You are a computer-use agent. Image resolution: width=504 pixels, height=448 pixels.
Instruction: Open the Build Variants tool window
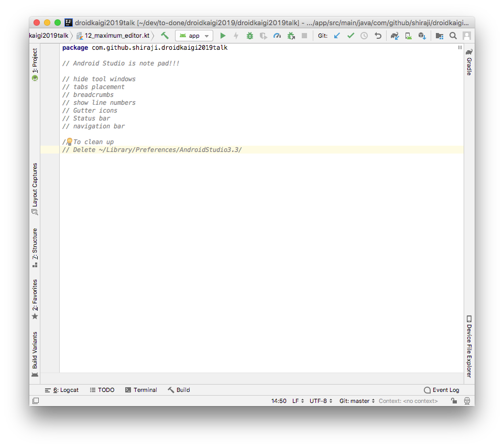[x=35, y=354]
